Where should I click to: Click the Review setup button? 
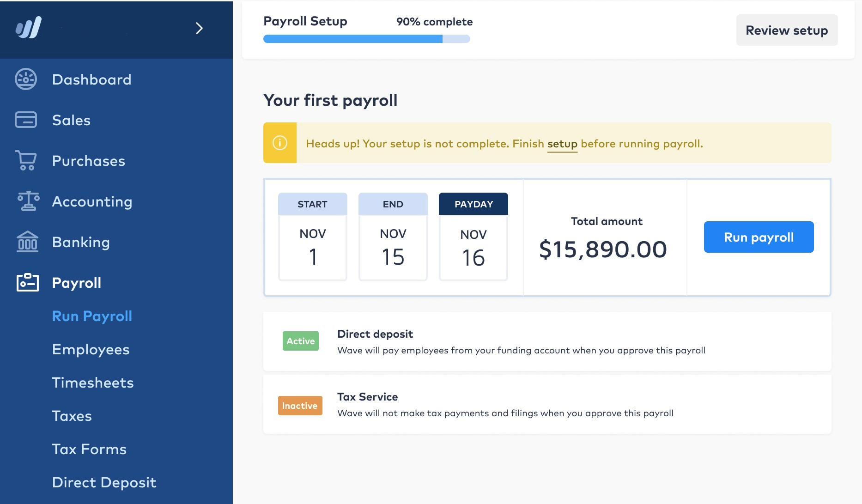point(787,30)
